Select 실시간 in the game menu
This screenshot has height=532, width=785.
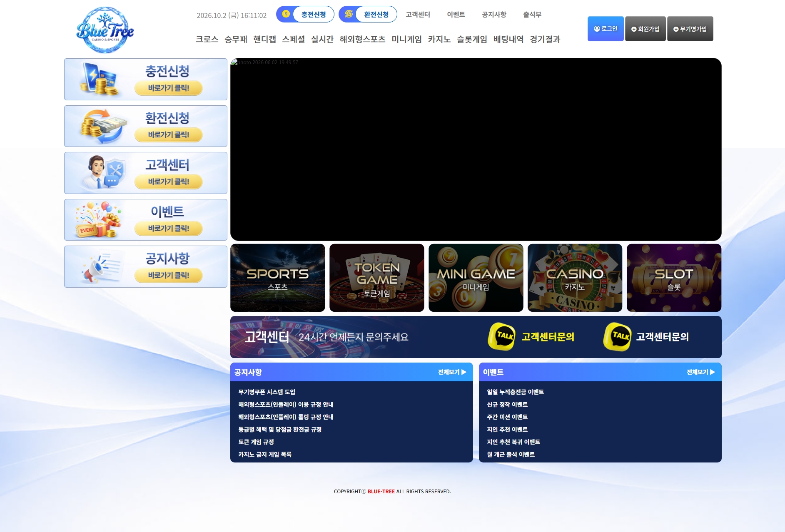[x=322, y=40]
